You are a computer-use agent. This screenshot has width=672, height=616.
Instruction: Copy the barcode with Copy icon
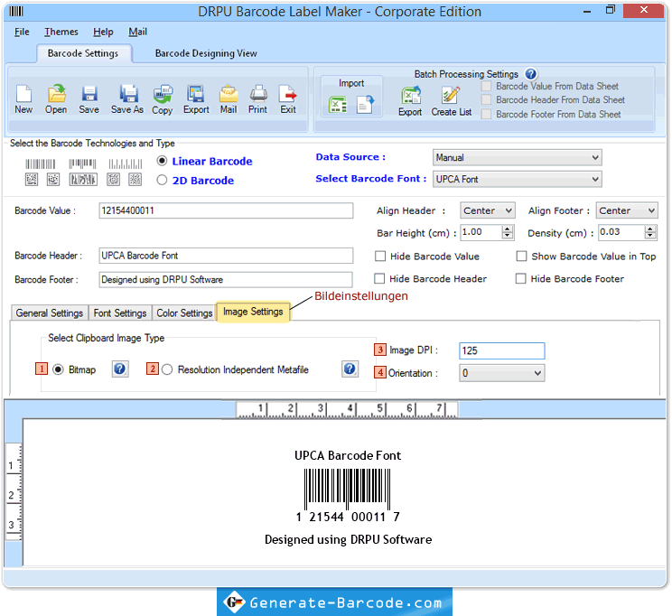click(163, 94)
